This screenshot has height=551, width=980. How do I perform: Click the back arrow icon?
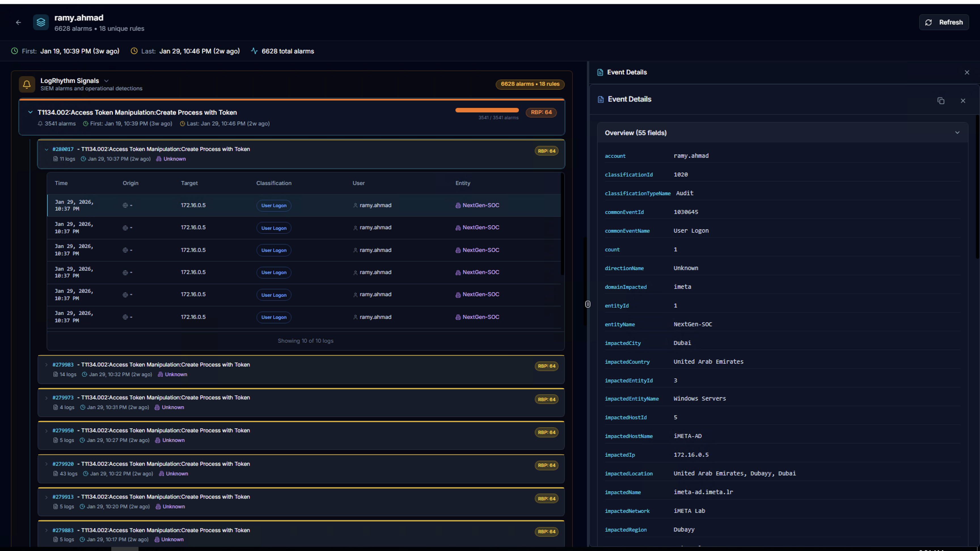point(18,22)
